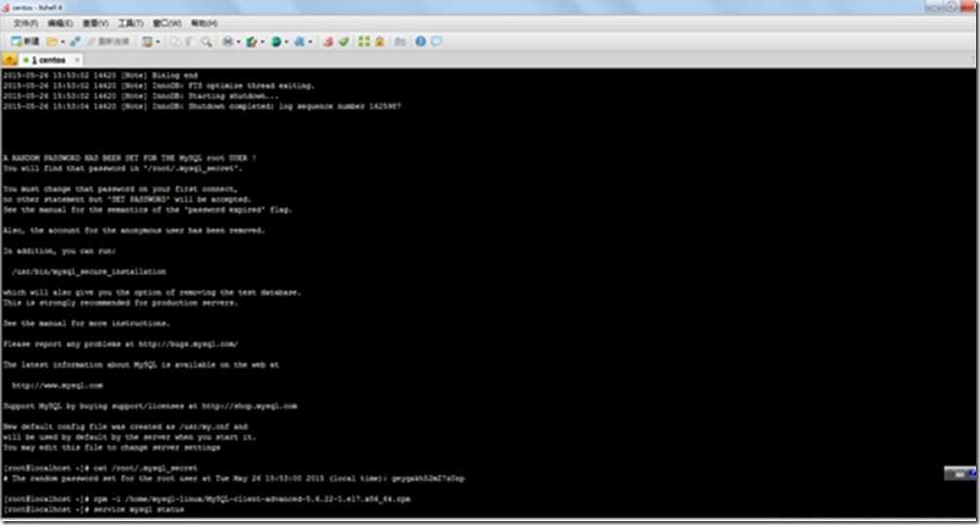
Task: Click the 'service mysql status' command line
Action: (x=94, y=510)
